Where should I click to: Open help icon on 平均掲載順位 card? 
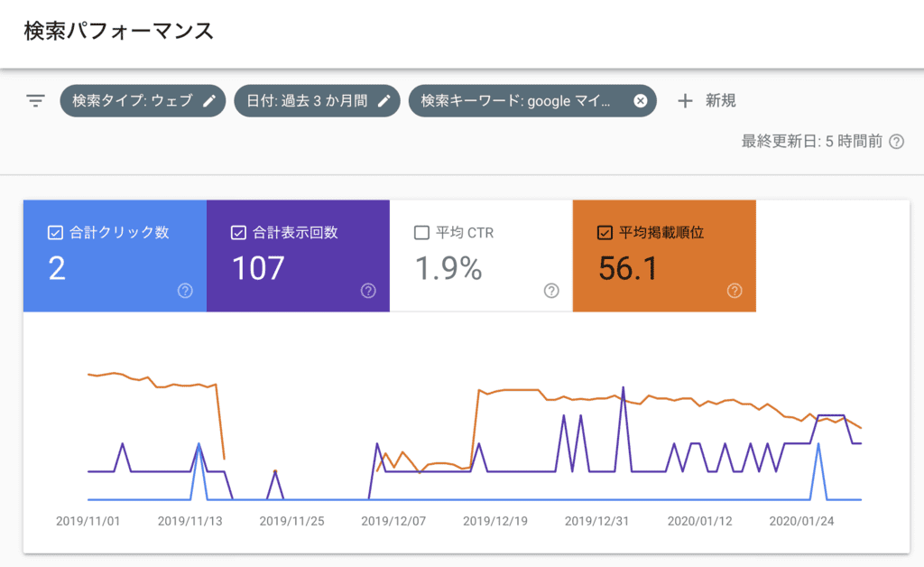(734, 291)
